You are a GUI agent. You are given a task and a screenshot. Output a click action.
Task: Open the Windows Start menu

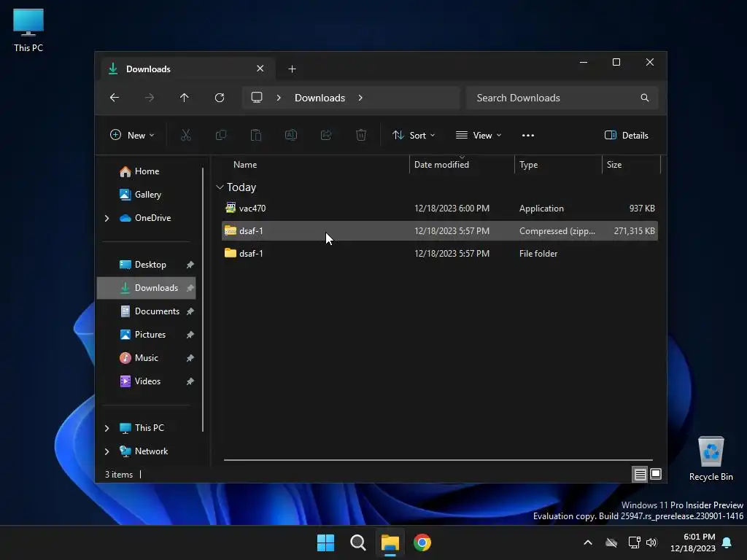326,542
